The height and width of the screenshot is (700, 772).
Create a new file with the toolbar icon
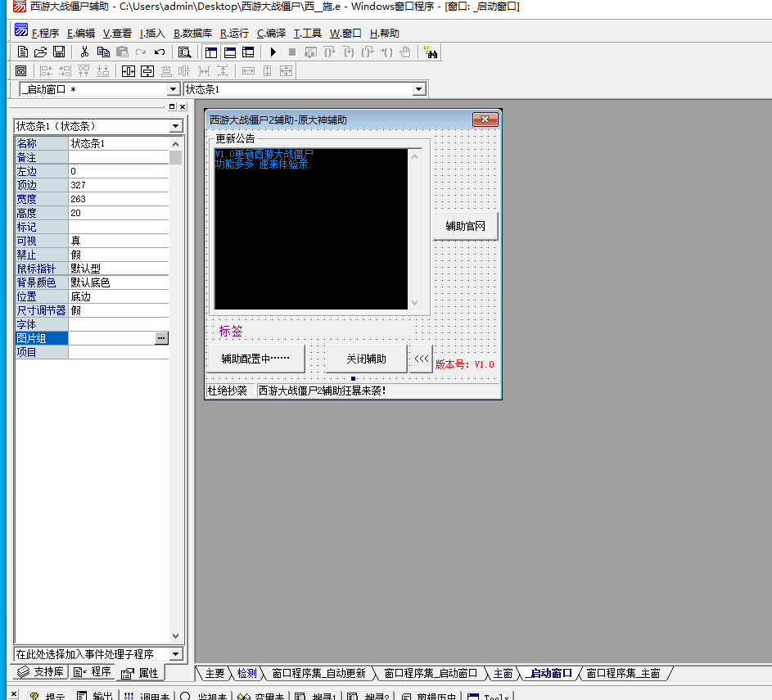(23, 52)
